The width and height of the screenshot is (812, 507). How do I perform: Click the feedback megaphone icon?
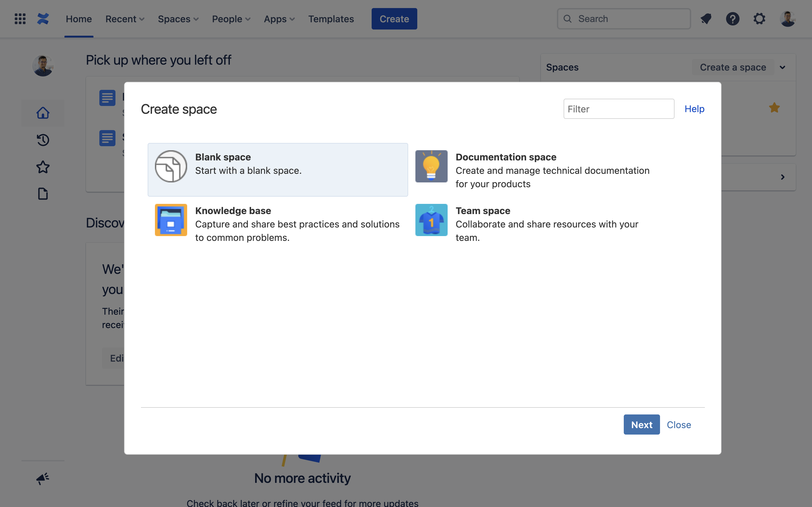[43, 479]
